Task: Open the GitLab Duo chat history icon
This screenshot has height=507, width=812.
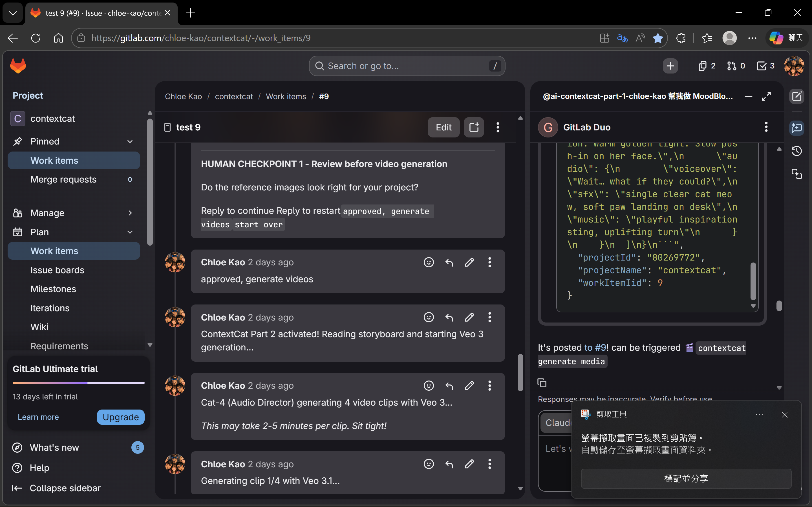Action: pos(796,151)
